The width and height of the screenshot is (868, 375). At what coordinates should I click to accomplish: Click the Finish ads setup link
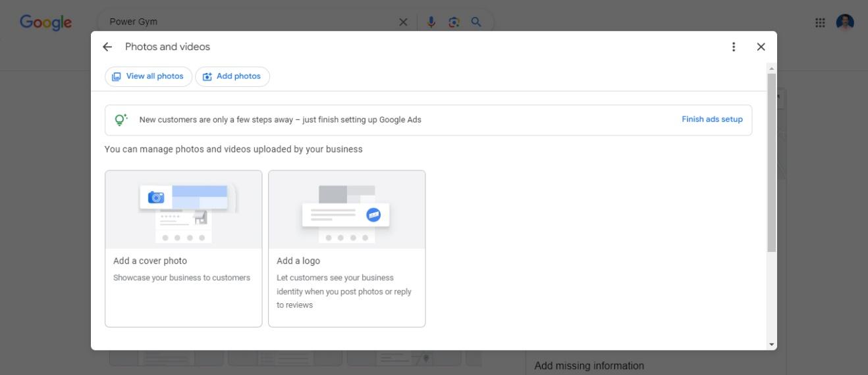click(712, 119)
